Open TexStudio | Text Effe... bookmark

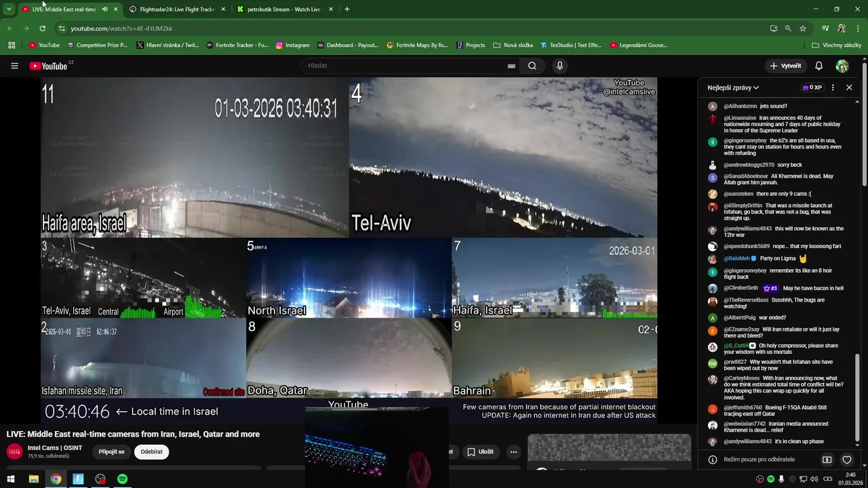pos(571,45)
